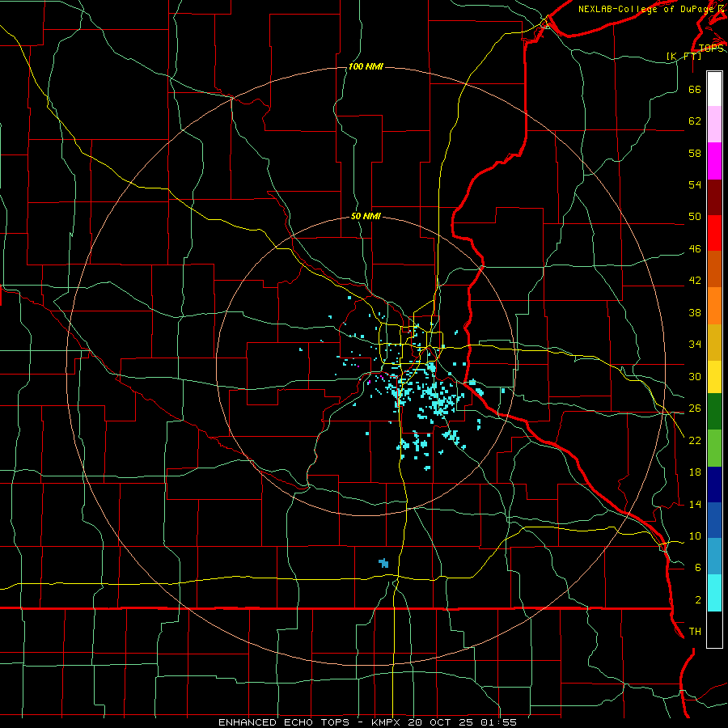Click the black TH legend swatch

coord(714,629)
